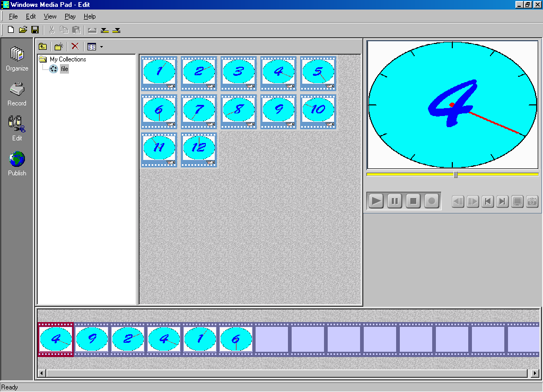The width and height of the screenshot is (543, 392).
Task: Open the Organize sidebar section
Action: pos(17,59)
